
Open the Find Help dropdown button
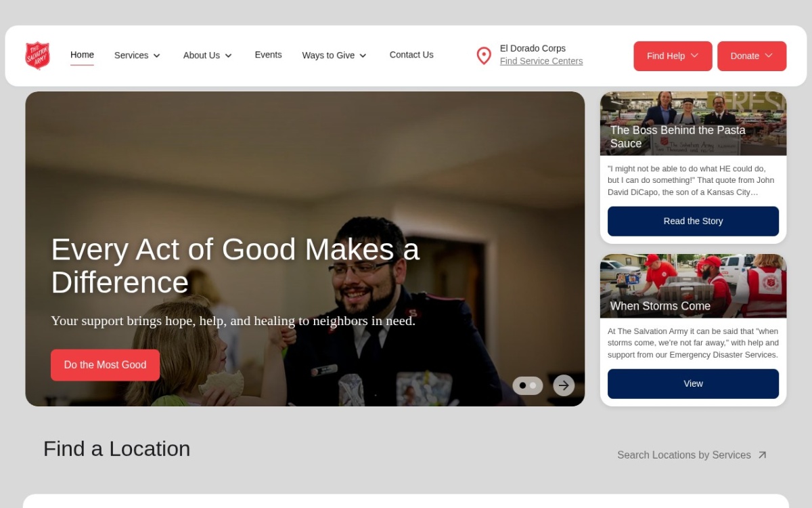coord(673,56)
